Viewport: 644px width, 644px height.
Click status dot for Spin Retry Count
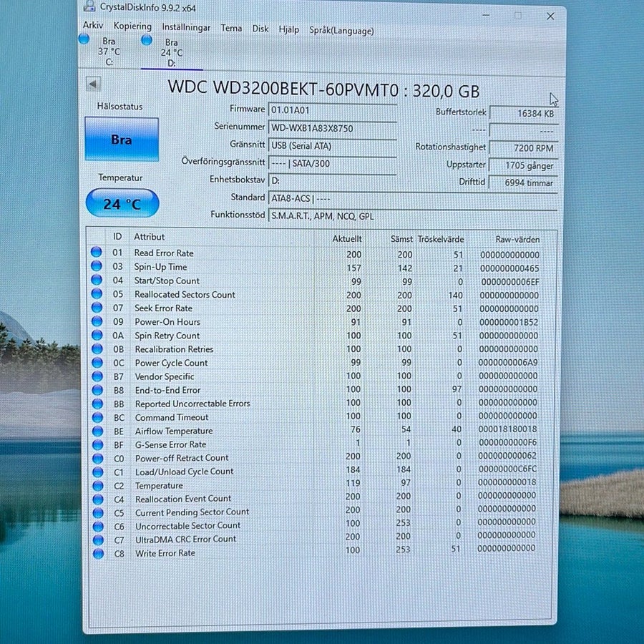pyautogui.click(x=97, y=335)
